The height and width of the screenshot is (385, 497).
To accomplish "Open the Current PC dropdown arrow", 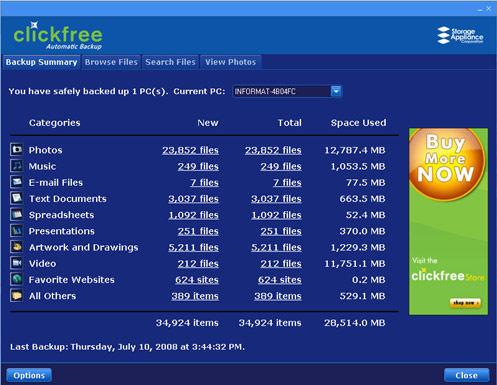I will coord(336,91).
